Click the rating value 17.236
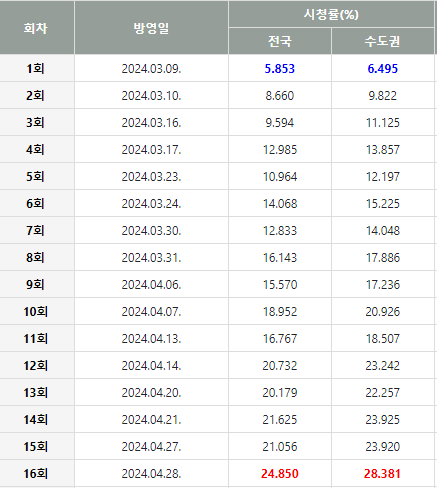The image size is (437, 488). click(x=383, y=285)
